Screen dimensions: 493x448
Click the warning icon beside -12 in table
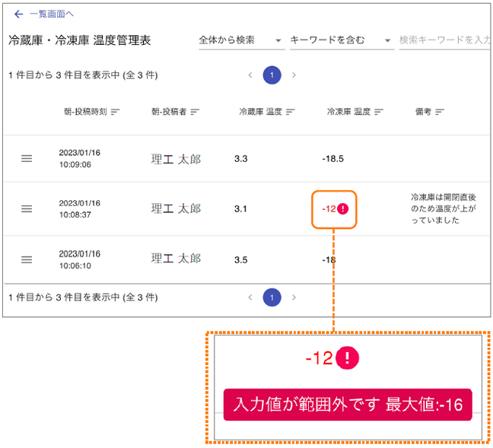342,208
